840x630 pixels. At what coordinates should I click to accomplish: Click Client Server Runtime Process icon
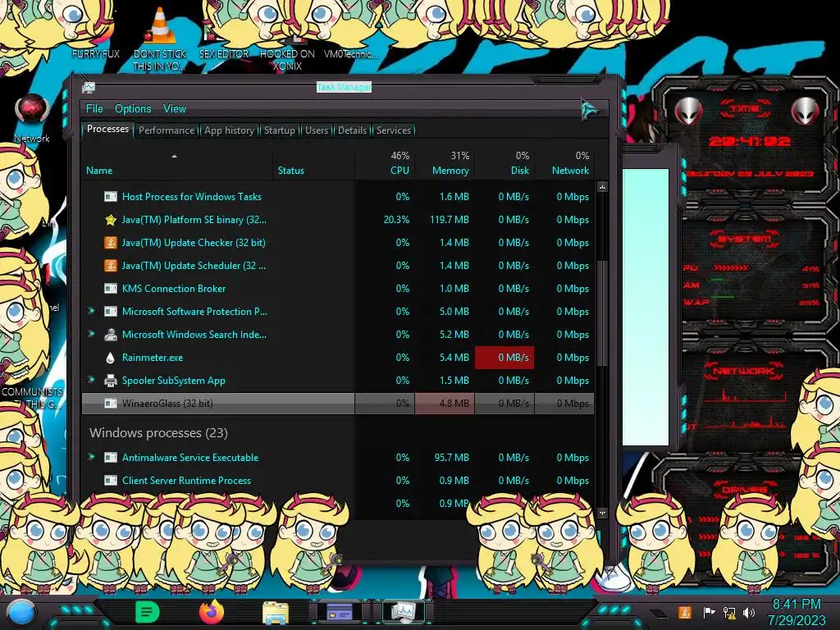click(111, 481)
